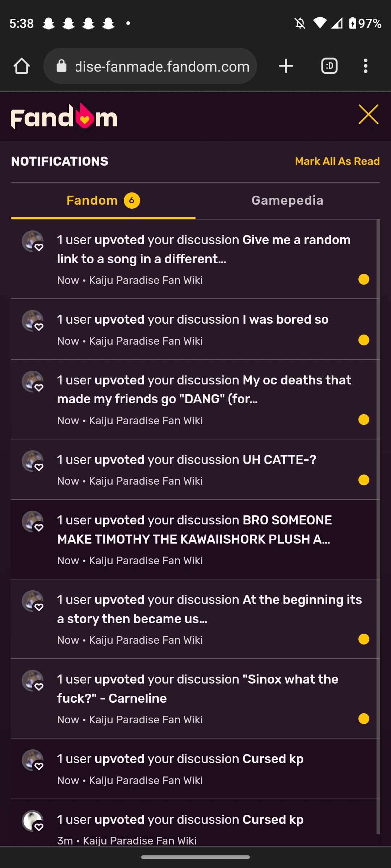Open the tab switcher button
This screenshot has height=868, width=391.
pos(329,66)
